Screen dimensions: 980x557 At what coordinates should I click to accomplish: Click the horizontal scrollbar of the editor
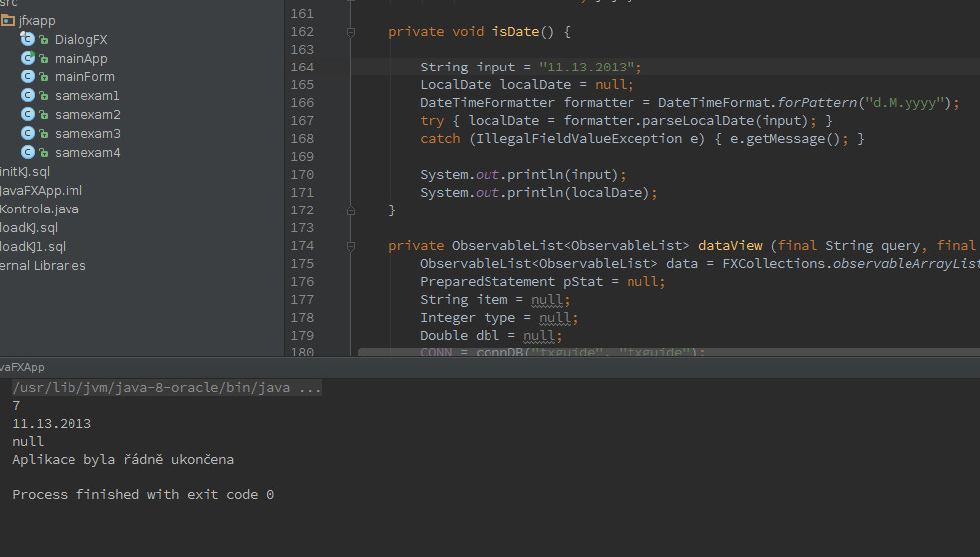pyautogui.click(x=669, y=352)
